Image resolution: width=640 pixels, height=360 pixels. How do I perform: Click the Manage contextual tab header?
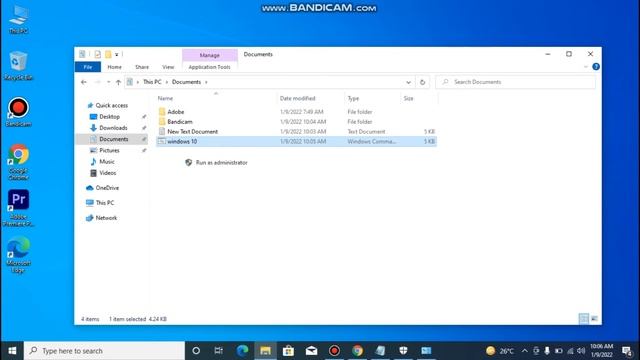(210, 55)
